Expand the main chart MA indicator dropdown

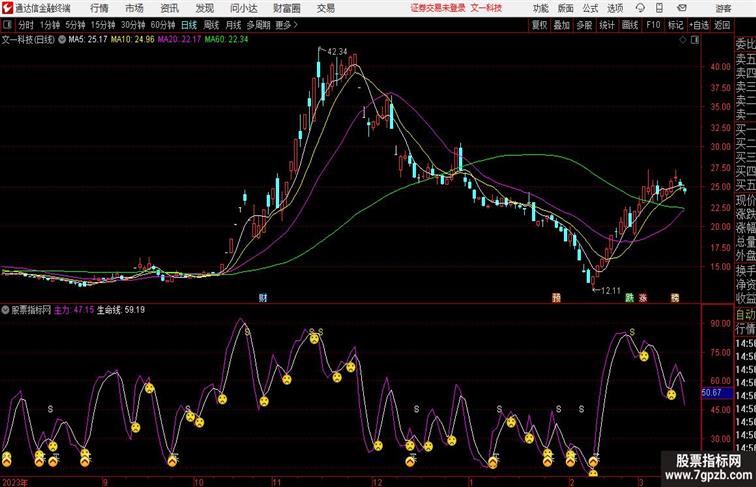(x=62, y=40)
